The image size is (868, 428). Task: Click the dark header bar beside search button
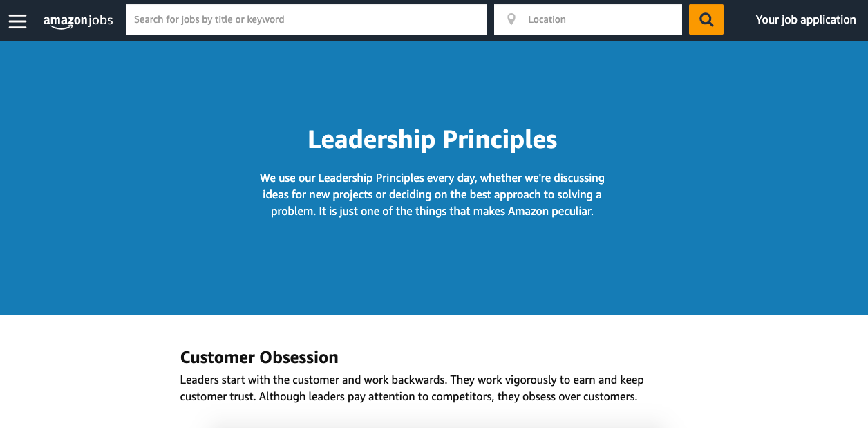pos(739,19)
